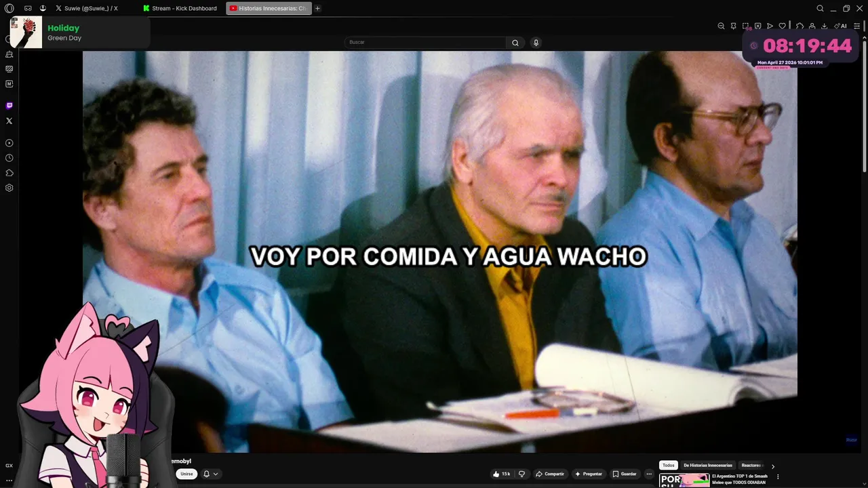Show more filter chips with right arrow
This screenshot has width=868, height=488.
pos(772,466)
